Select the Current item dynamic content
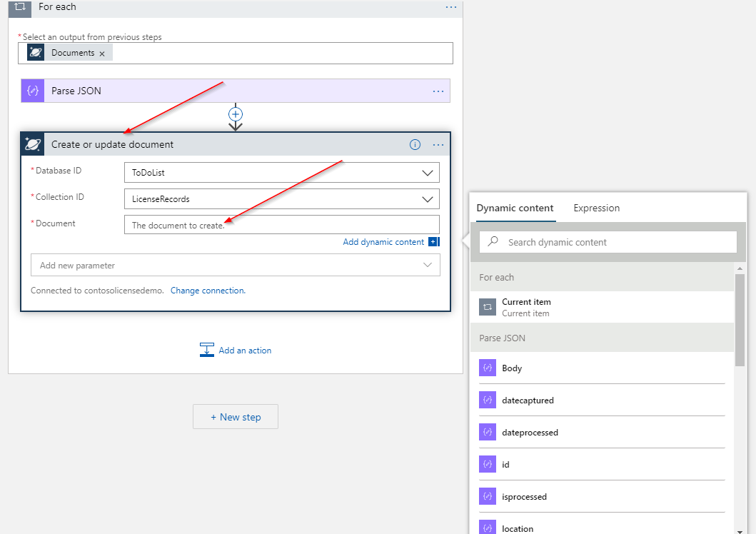756x534 pixels. tap(526, 307)
